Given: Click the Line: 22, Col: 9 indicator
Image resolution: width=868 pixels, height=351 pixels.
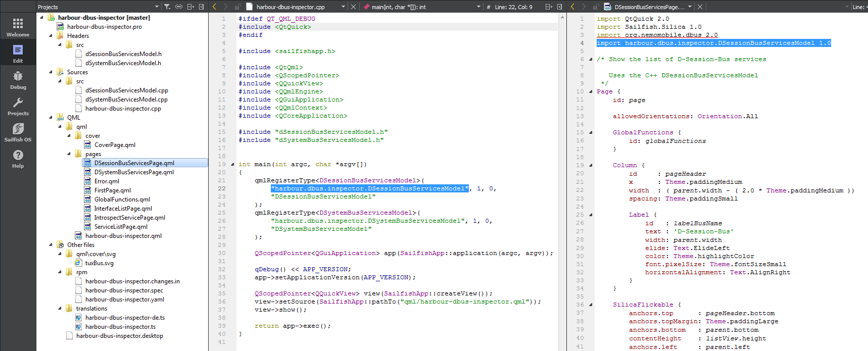Looking at the screenshot, I should pyautogui.click(x=513, y=7).
